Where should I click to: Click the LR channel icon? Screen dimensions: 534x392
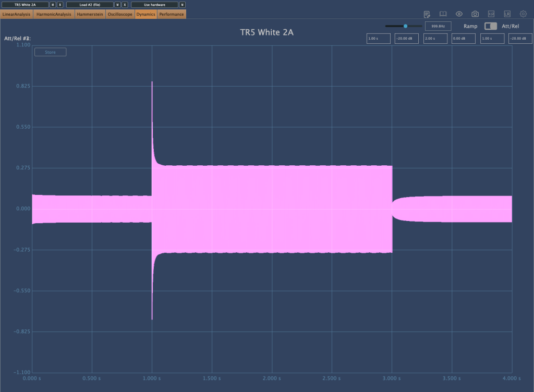(x=507, y=14)
